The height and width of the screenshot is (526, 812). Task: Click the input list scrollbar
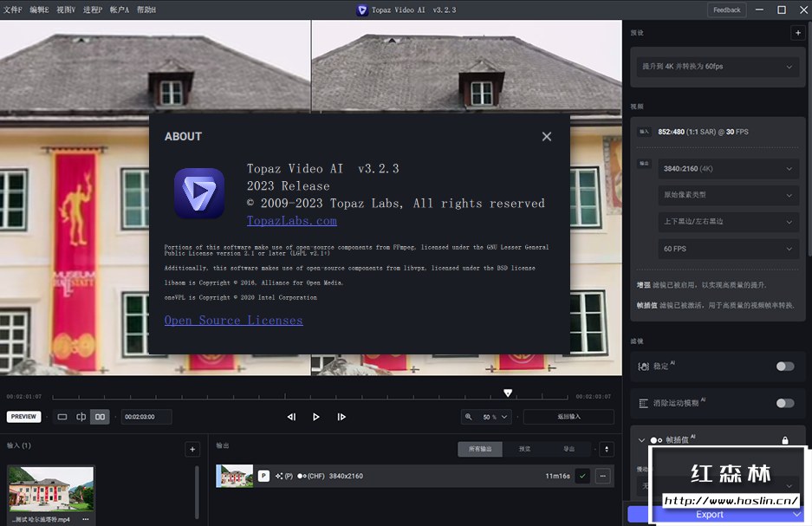tap(197, 492)
